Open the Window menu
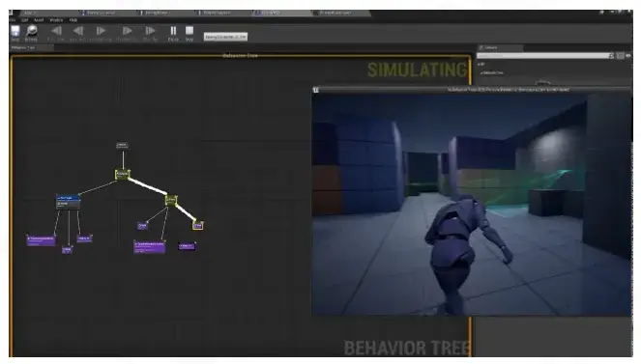This screenshot has height=364, width=641. tap(56, 20)
